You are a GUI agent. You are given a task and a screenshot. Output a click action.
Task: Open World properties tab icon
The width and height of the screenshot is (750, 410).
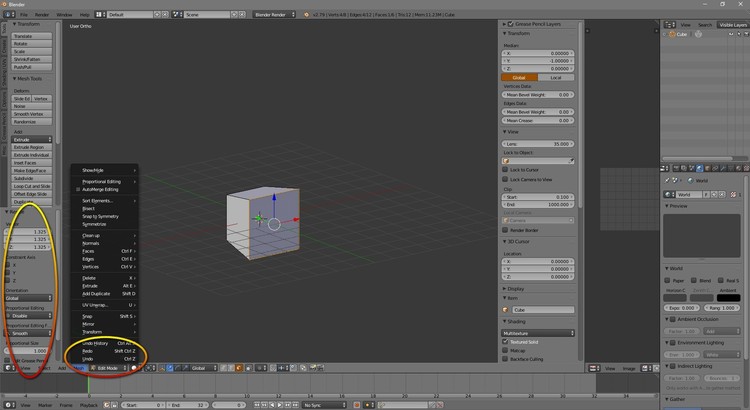(700, 168)
